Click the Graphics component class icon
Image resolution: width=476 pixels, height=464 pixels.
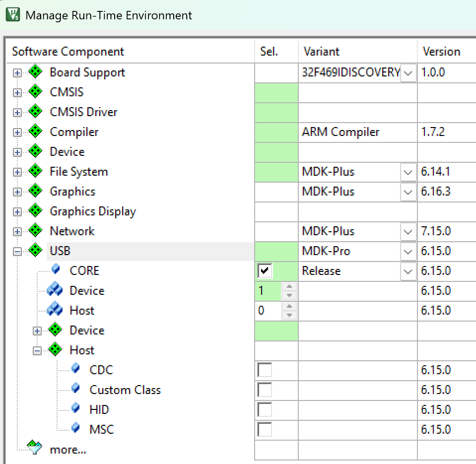[36, 191]
